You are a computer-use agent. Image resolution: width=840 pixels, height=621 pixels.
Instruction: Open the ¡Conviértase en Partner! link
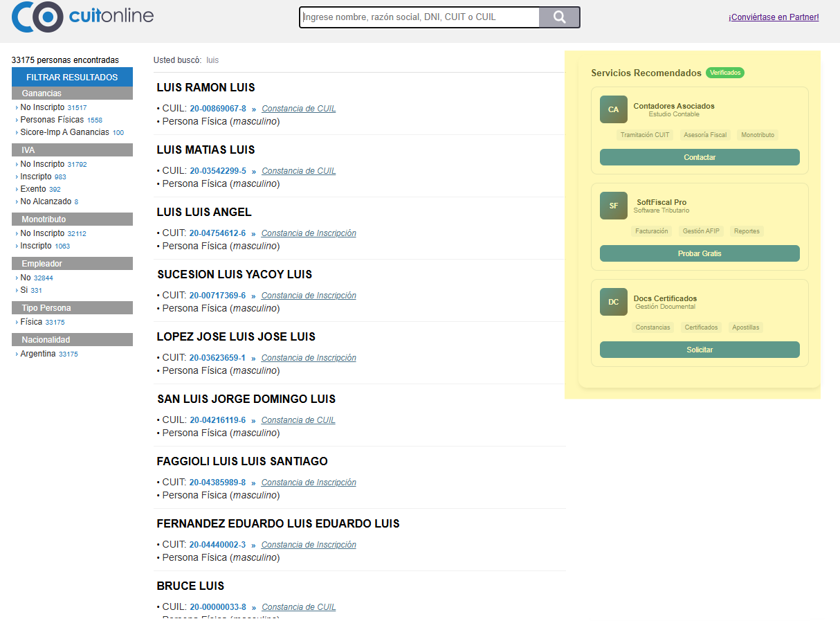click(773, 17)
